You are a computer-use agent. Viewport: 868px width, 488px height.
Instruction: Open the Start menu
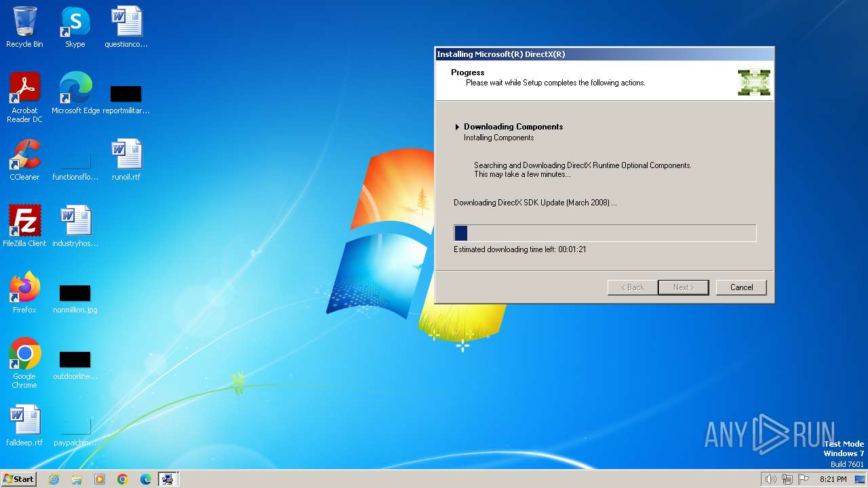19,479
